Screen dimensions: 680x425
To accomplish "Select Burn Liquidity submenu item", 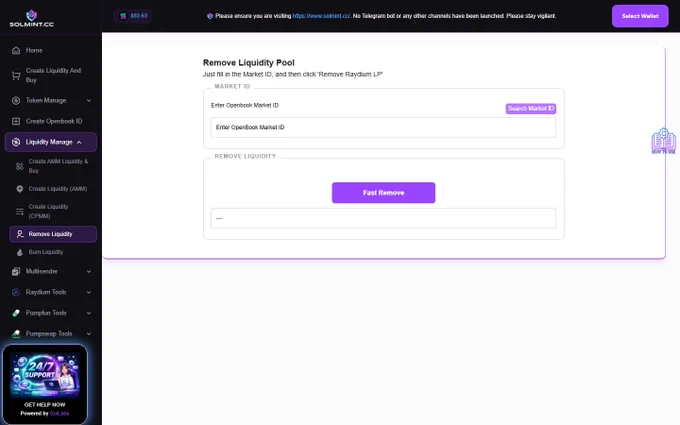I will (52, 252).
